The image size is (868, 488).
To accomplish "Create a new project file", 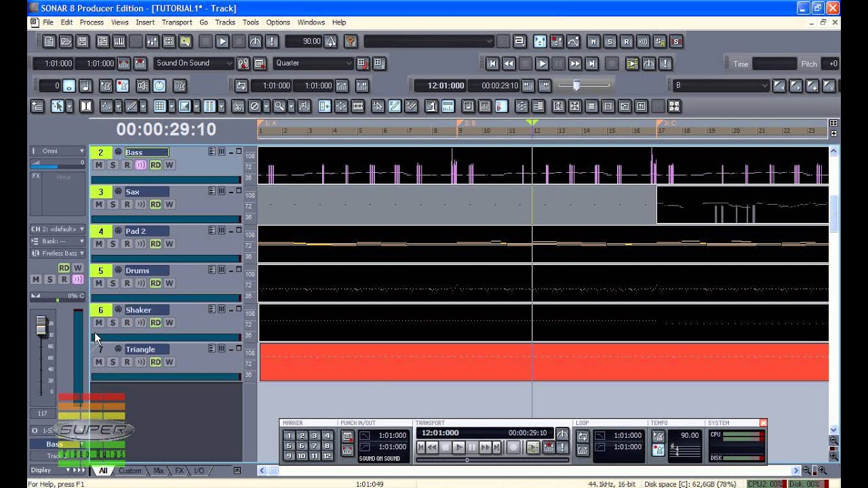I will (50, 41).
